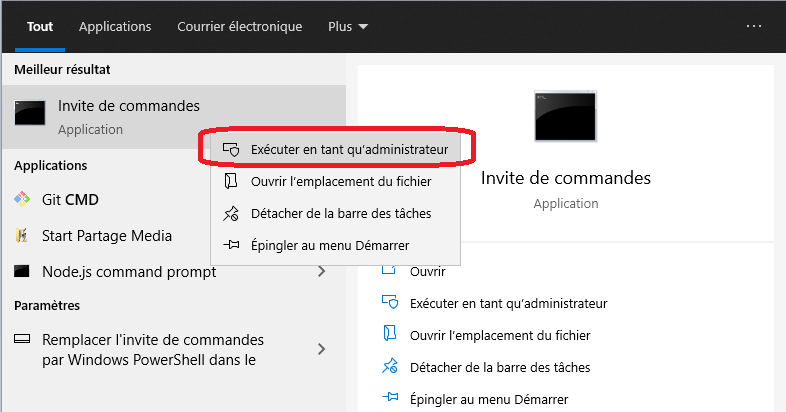The image size is (786, 412).
Task: Select the Tout tab
Action: [x=40, y=27]
